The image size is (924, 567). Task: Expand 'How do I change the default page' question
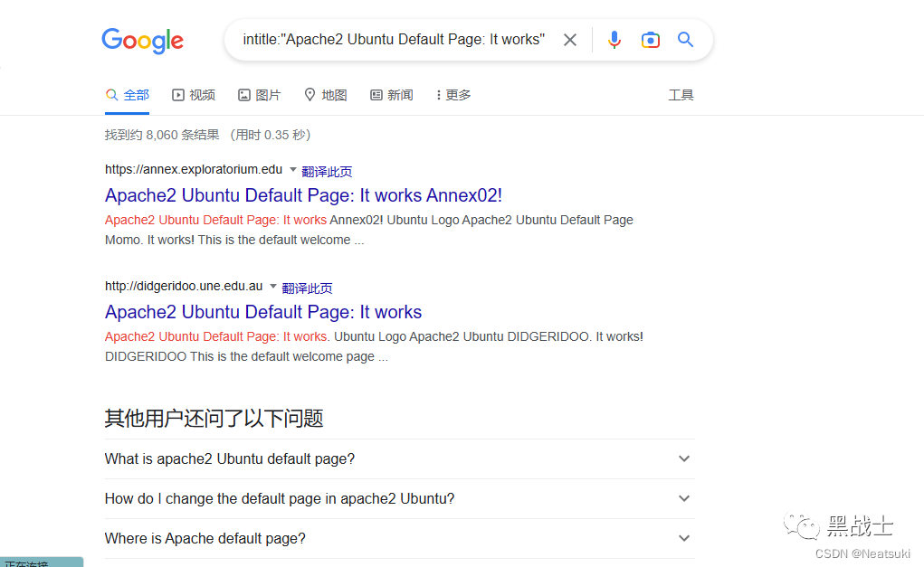coord(399,498)
